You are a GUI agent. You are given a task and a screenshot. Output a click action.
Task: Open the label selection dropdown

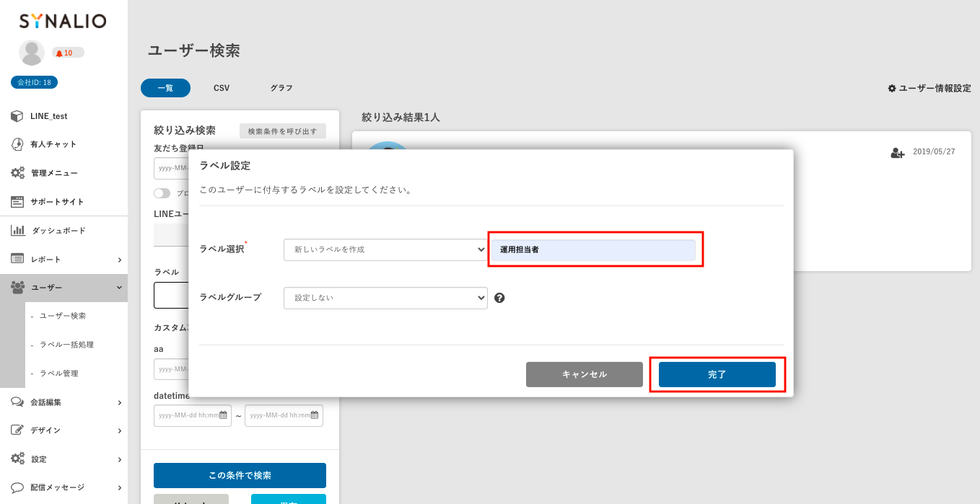(x=385, y=249)
